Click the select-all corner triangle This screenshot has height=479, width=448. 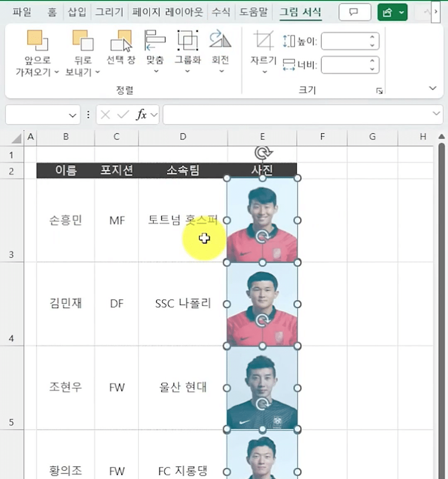pos(17,138)
